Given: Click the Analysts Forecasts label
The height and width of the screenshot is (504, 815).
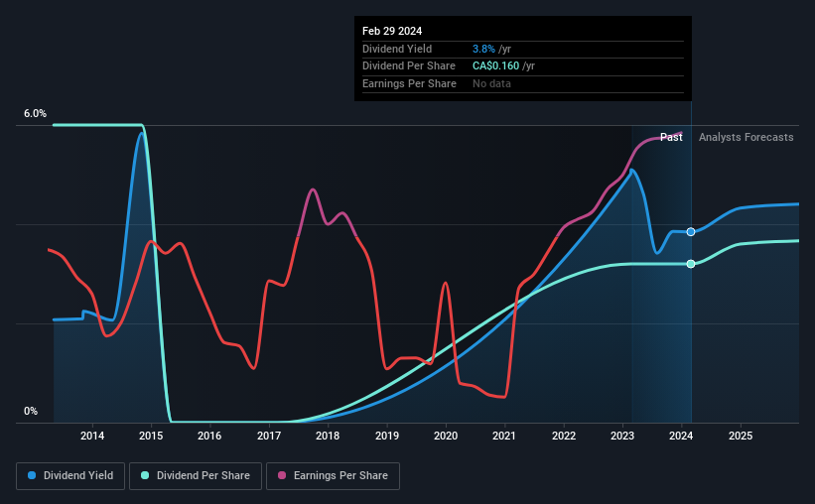Looking at the screenshot, I should coord(746,137).
